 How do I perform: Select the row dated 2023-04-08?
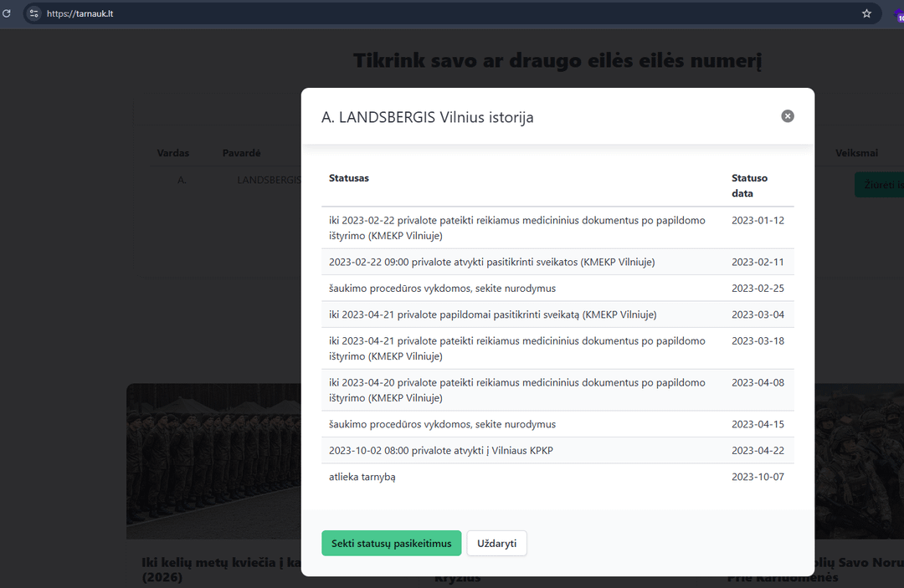point(516,390)
